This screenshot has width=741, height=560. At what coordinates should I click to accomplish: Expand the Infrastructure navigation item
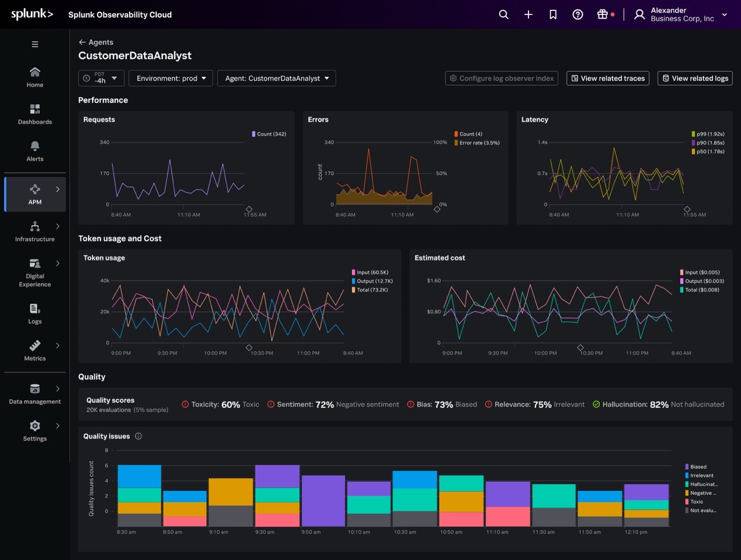pos(57,226)
